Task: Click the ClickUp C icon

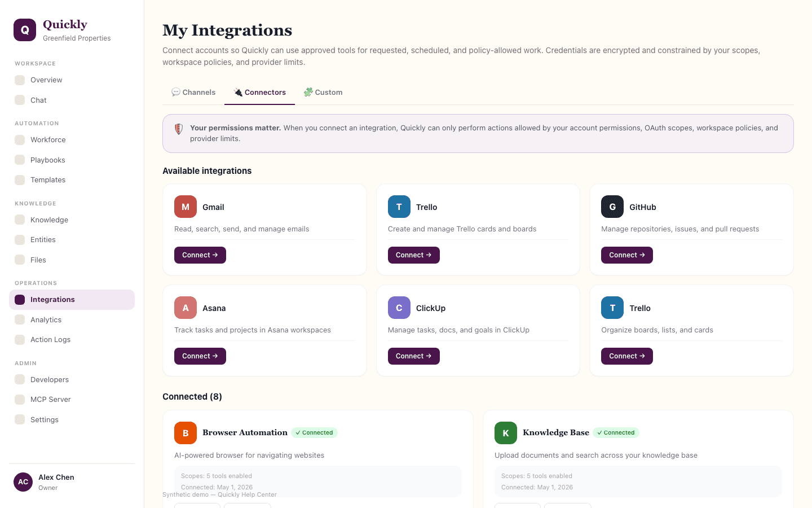Action: click(399, 308)
